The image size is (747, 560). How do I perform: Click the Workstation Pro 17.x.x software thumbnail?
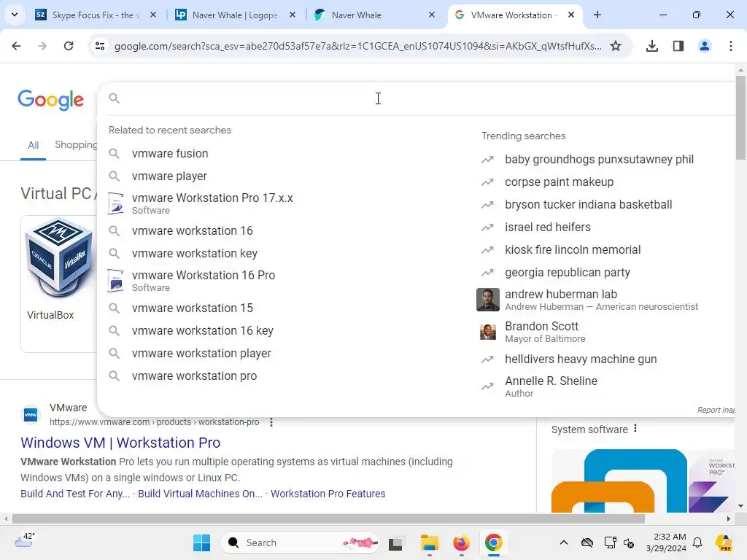(115, 203)
